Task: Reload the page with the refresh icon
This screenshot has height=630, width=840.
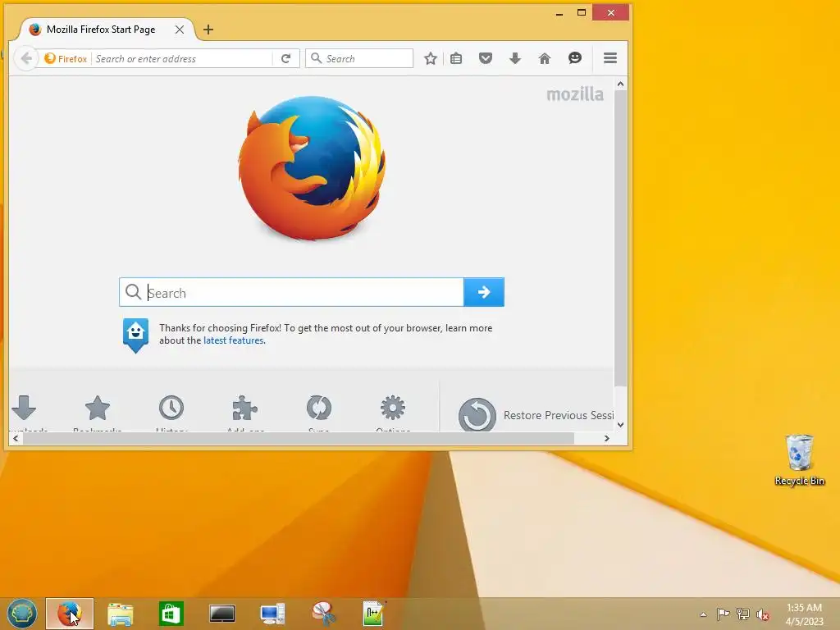Action: 286,58
